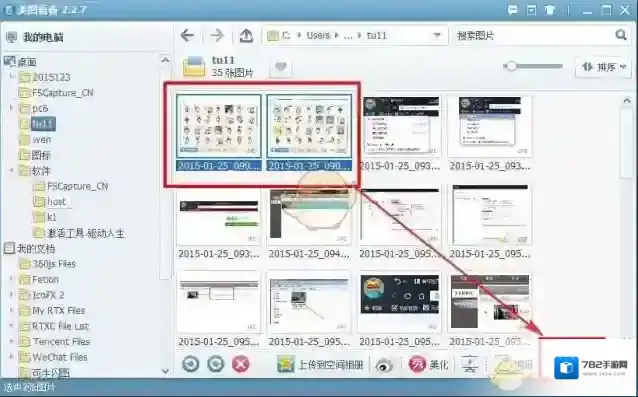
Task: Click the Users breadcrumb segment
Action: pos(318,35)
